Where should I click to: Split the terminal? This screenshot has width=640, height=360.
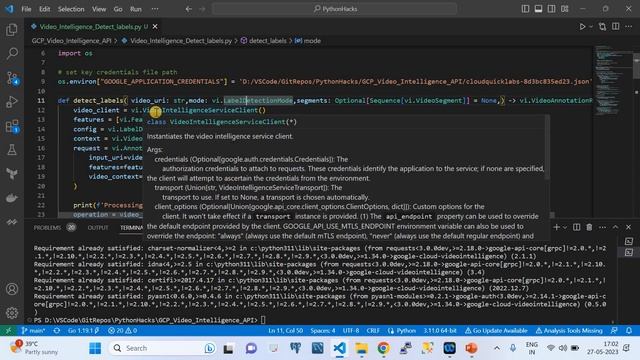(576, 227)
